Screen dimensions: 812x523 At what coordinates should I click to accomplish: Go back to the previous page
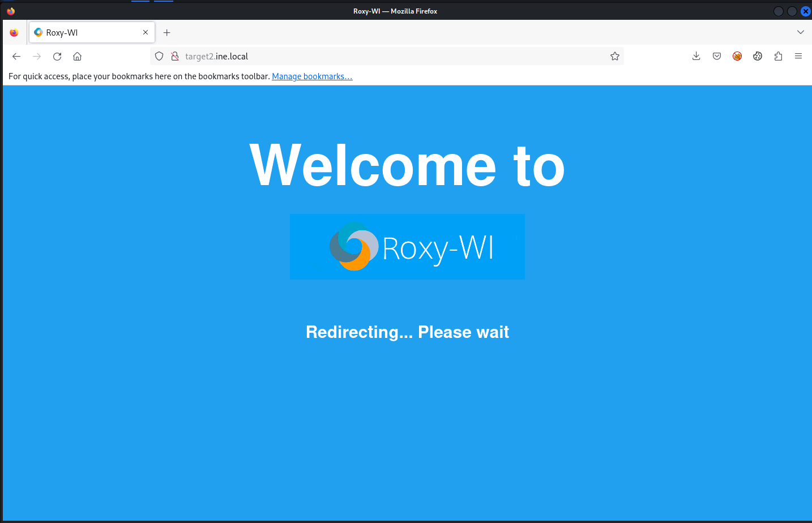coord(16,56)
